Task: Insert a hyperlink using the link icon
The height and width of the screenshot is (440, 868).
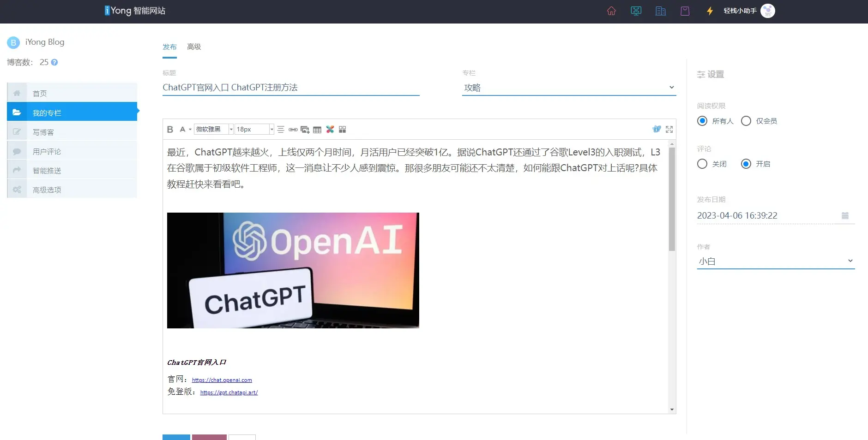Action: click(293, 129)
